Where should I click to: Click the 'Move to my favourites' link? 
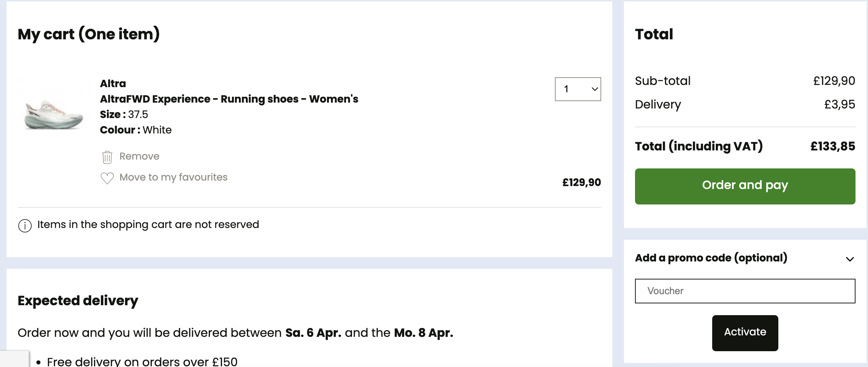click(x=173, y=177)
